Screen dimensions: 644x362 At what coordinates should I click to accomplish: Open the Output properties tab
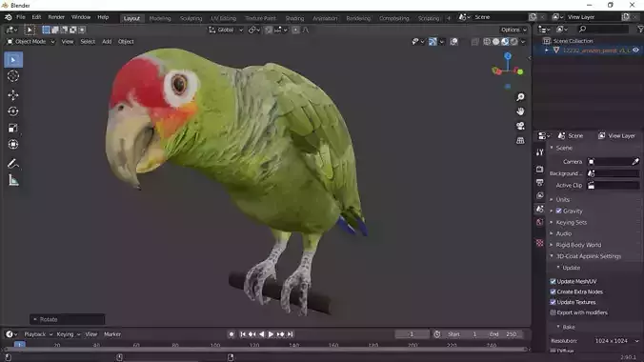pos(539,182)
